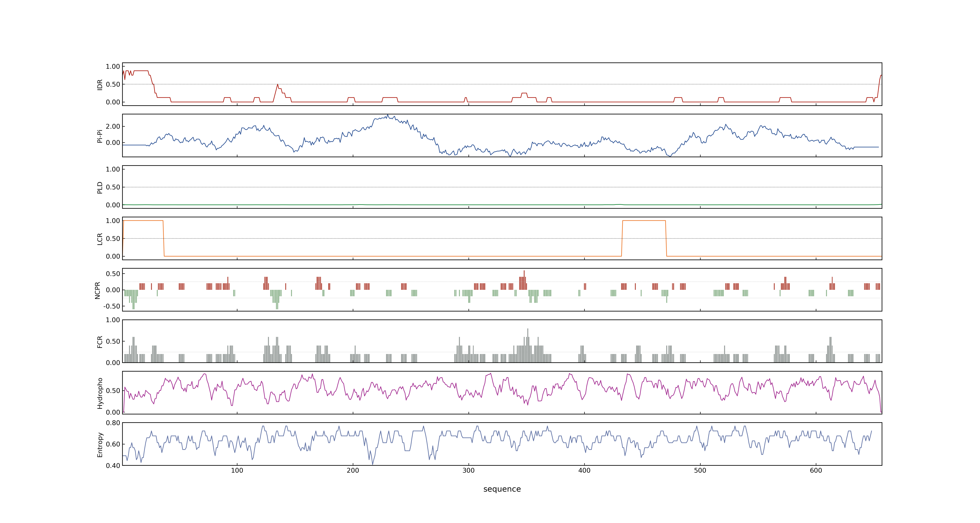Click the Pi-Pi y-axis label
The width and height of the screenshot is (980, 523).
(x=100, y=136)
